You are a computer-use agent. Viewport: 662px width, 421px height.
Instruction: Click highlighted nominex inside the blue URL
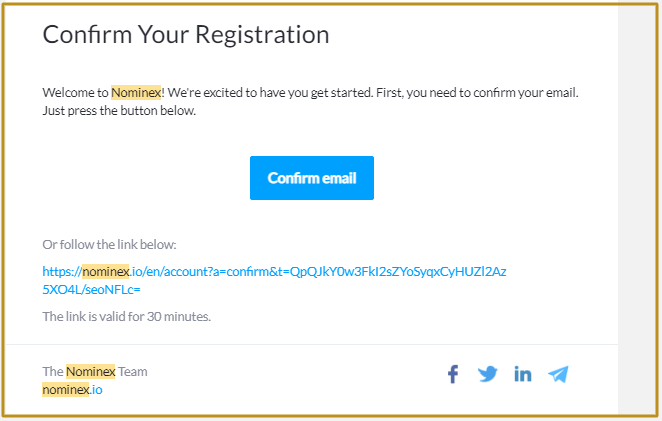tap(105, 271)
